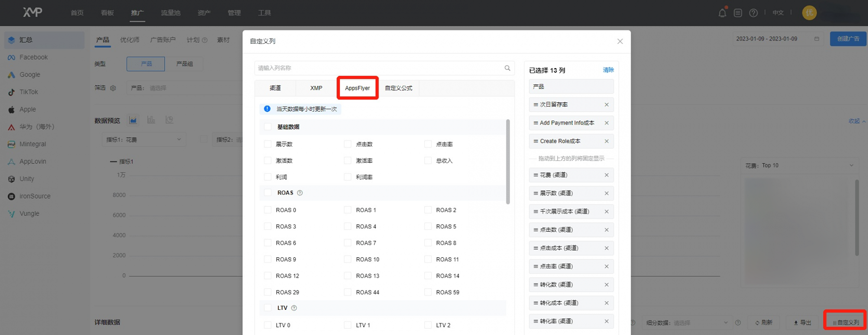Collapse the panel with 收起

[x=857, y=121]
